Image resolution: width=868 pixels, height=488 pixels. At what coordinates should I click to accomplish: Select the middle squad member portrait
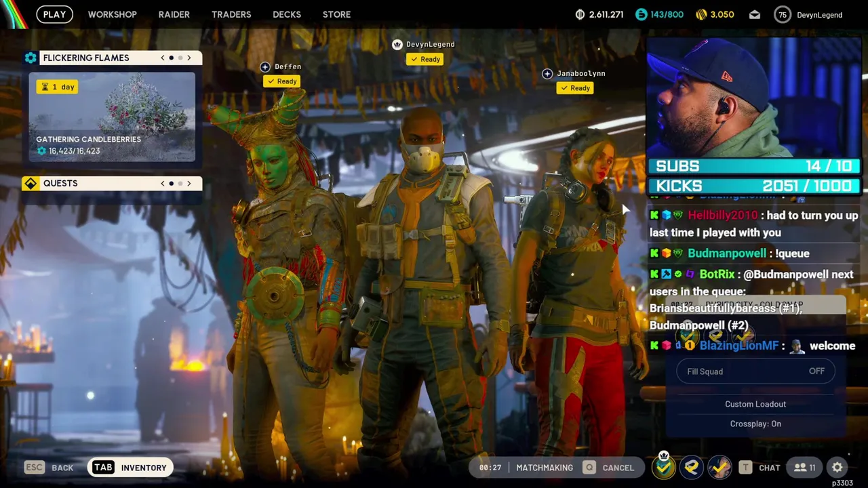click(692, 467)
